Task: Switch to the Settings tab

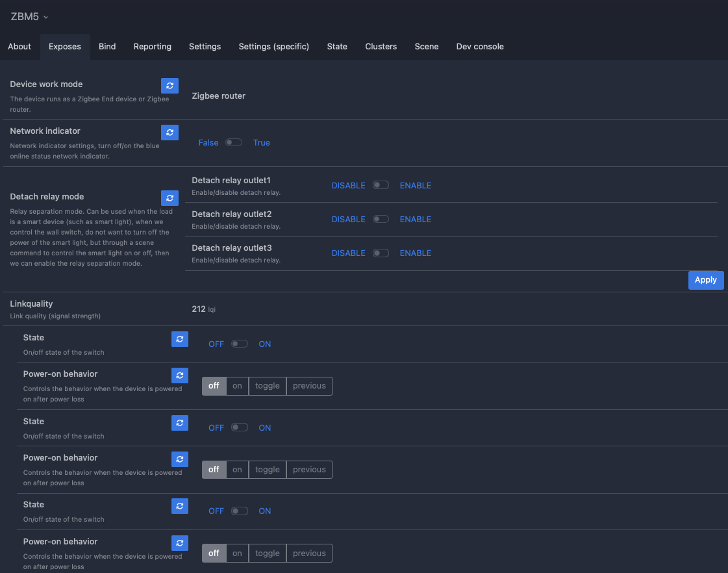Action: (x=205, y=46)
